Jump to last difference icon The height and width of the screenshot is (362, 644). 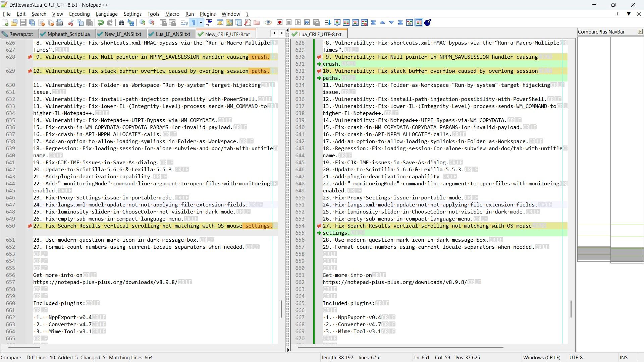(400, 23)
